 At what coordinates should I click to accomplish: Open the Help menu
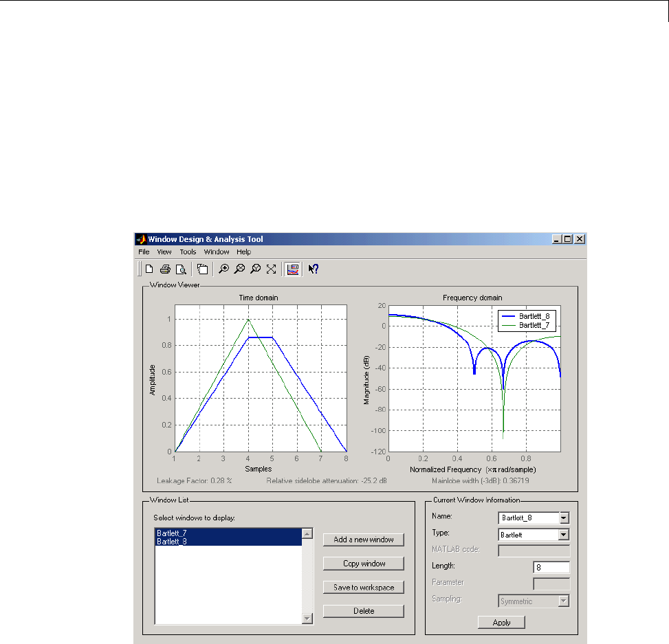(x=243, y=252)
